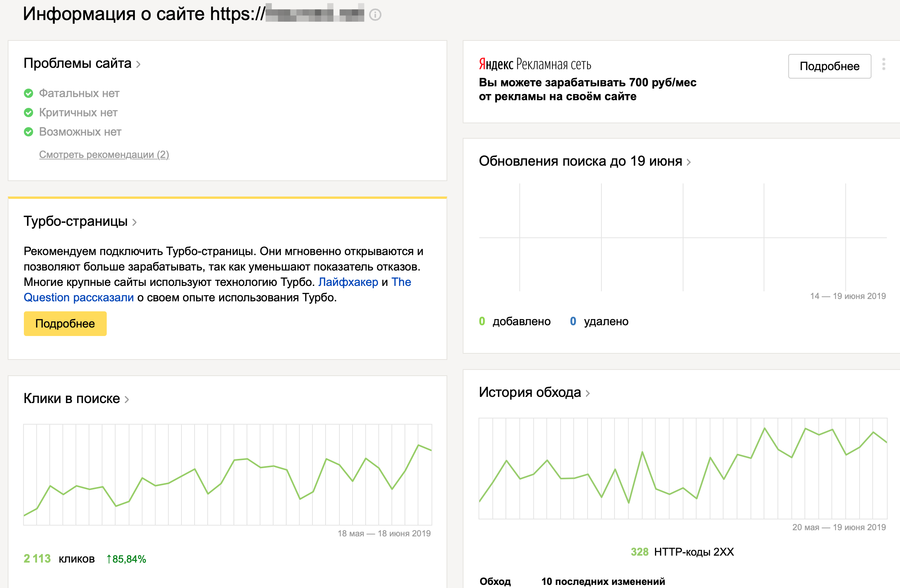This screenshot has height=588, width=900.
Task: Click the peak point on the Клики в поиске chart
Action: tap(418, 445)
